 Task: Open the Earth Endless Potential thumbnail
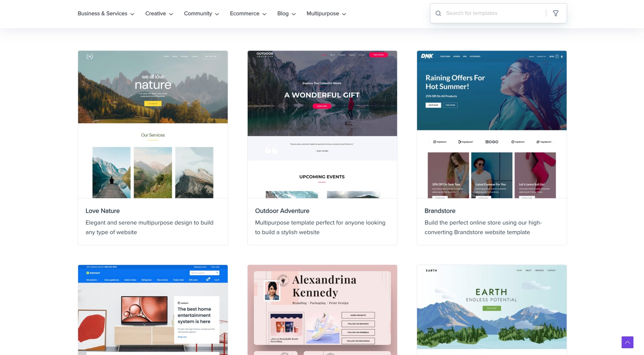click(492, 310)
